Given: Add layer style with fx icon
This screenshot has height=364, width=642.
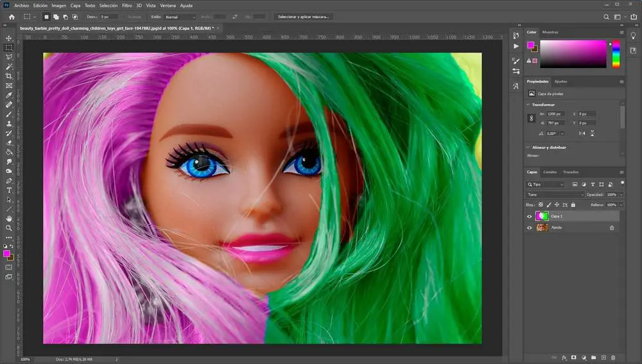Looking at the screenshot, I should pos(564,357).
